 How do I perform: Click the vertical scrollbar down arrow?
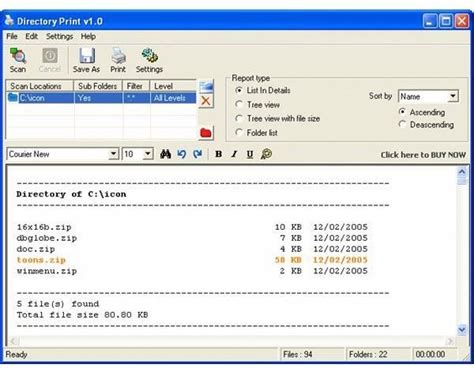[462, 330]
